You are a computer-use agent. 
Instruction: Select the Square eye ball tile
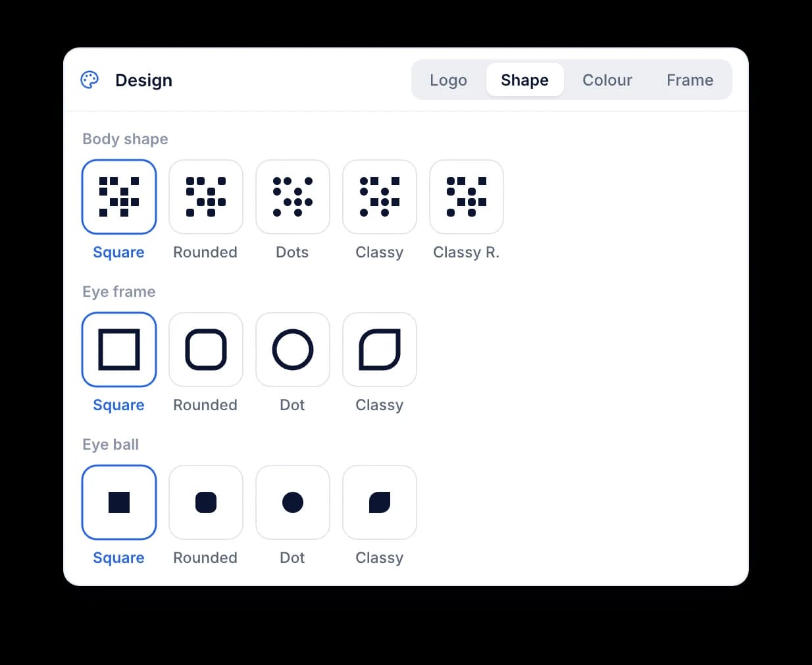[x=119, y=502]
